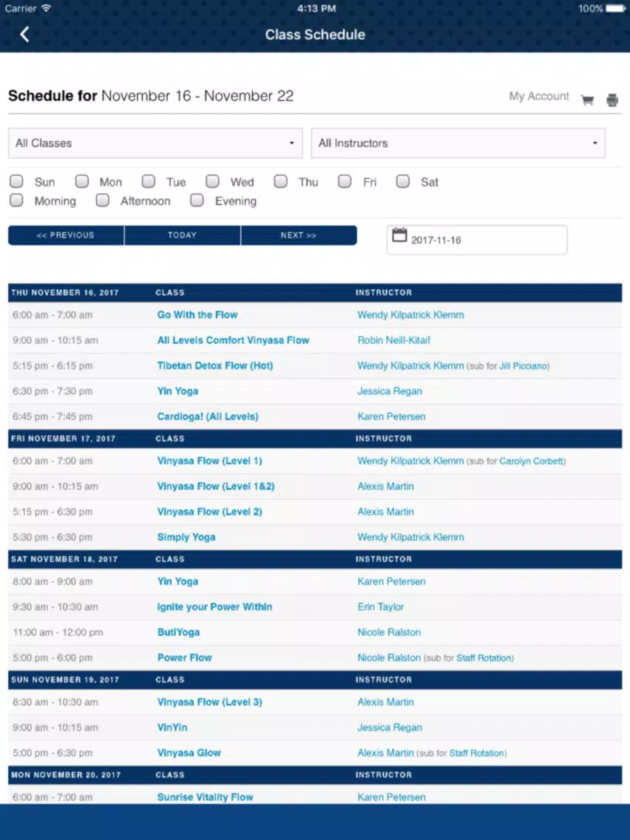
Task: Open Sunrise Vitality Flow class
Action: (x=205, y=797)
